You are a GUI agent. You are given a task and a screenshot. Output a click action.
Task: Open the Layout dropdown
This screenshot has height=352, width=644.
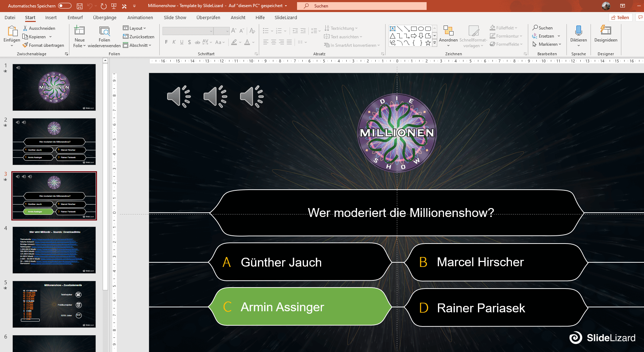point(135,28)
